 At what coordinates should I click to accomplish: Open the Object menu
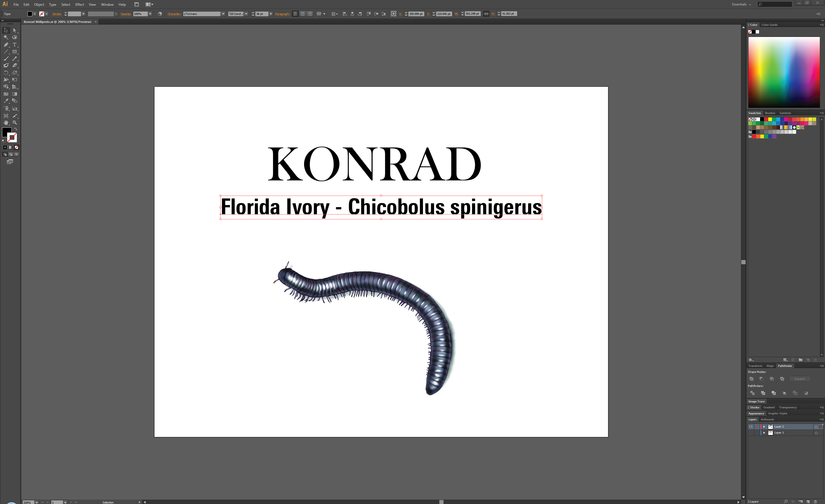[x=39, y=4]
